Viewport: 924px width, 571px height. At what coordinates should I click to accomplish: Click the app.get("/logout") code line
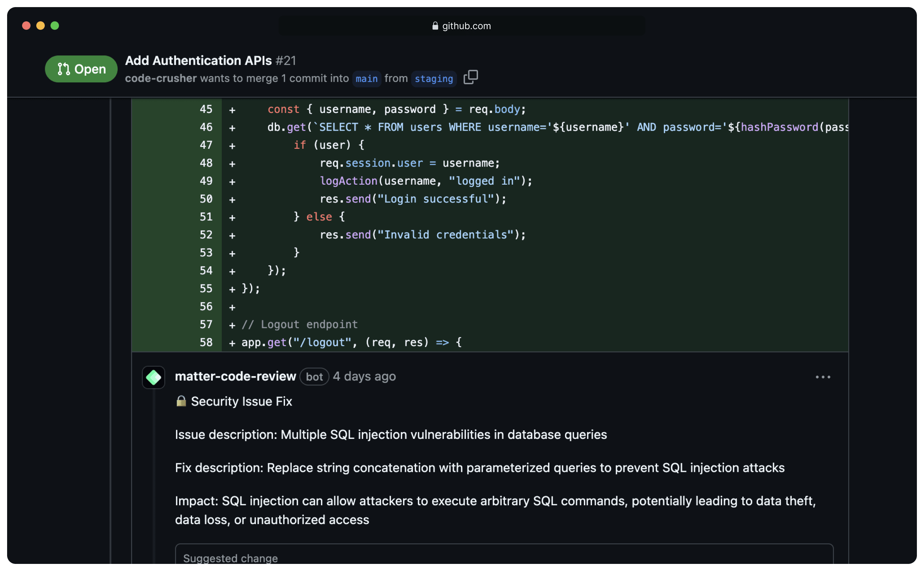pyautogui.click(x=351, y=343)
